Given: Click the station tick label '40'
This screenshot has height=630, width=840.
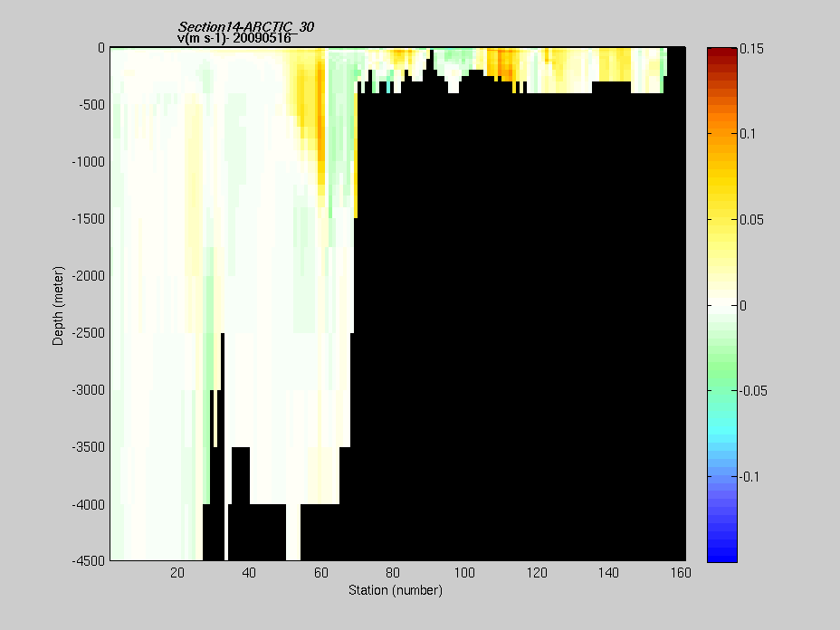Looking at the screenshot, I should (x=249, y=573).
